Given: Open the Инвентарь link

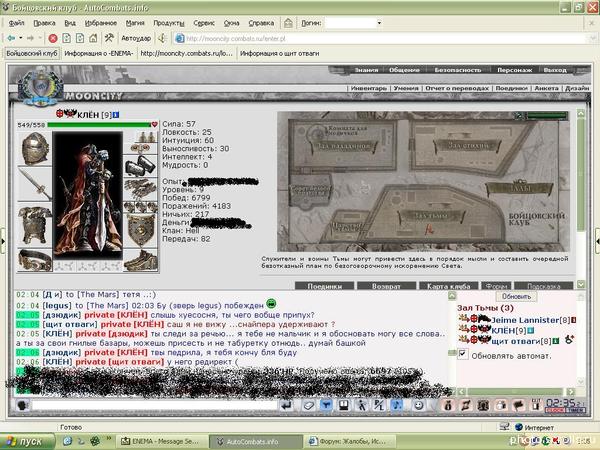Looking at the screenshot, I should point(369,88).
